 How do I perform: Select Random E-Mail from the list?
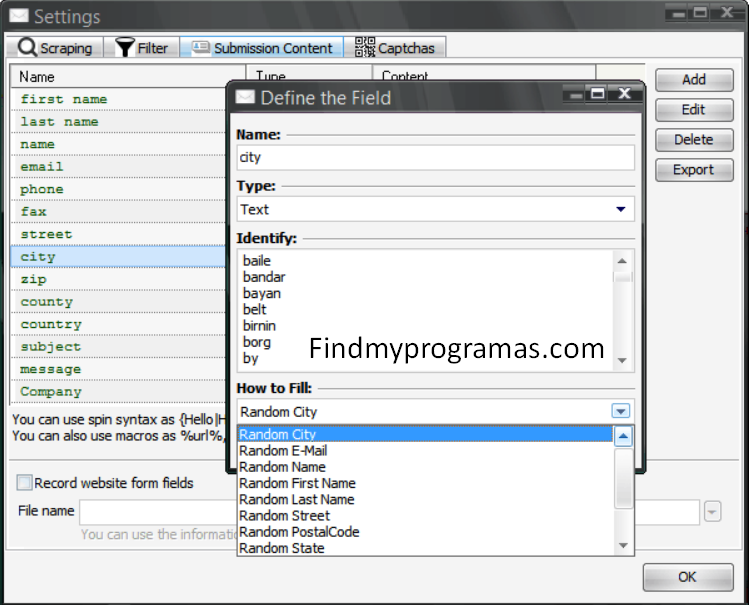283,451
